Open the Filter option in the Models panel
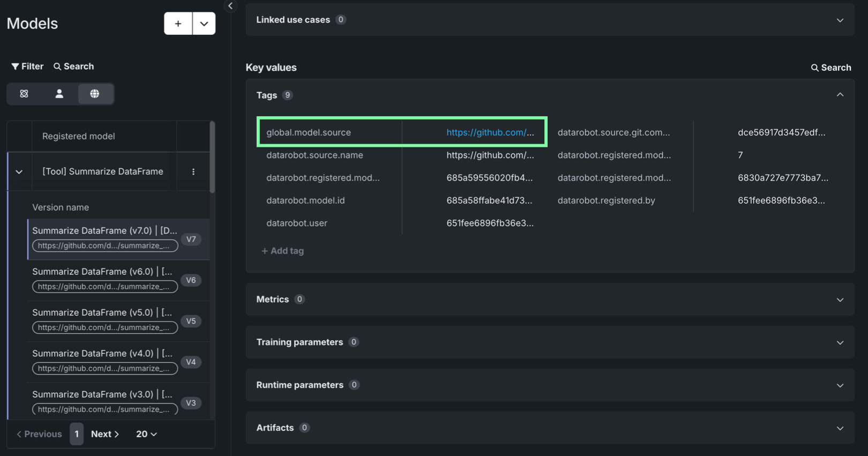 click(27, 66)
